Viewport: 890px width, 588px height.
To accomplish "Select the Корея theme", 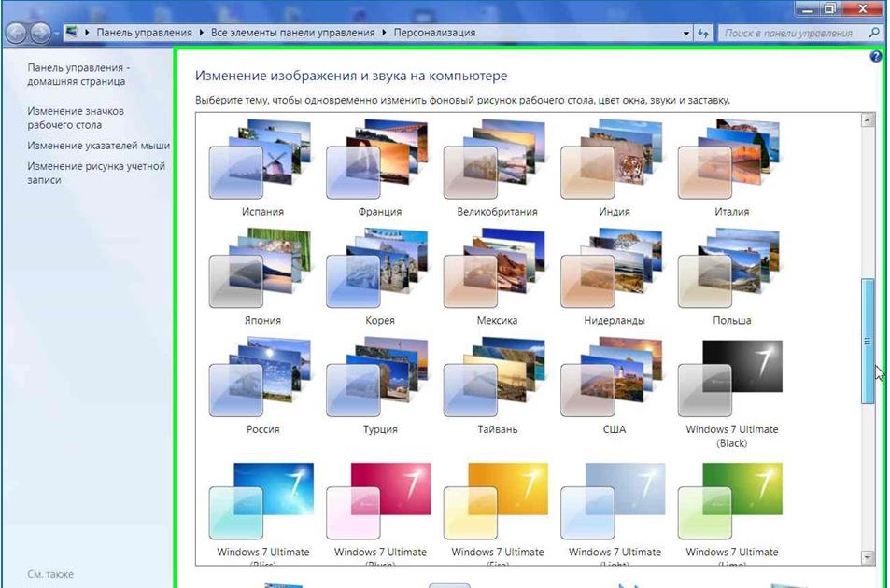I will [x=380, y=277].
